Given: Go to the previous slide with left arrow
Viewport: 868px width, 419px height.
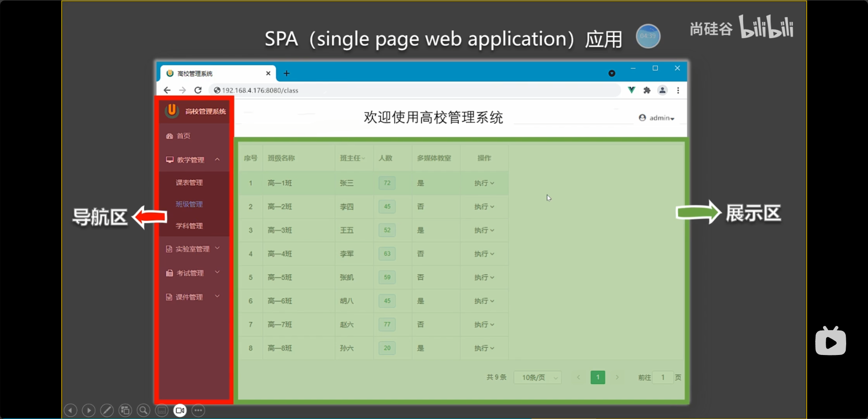Looking at the screenshot, I should click(x=70, y=410).
